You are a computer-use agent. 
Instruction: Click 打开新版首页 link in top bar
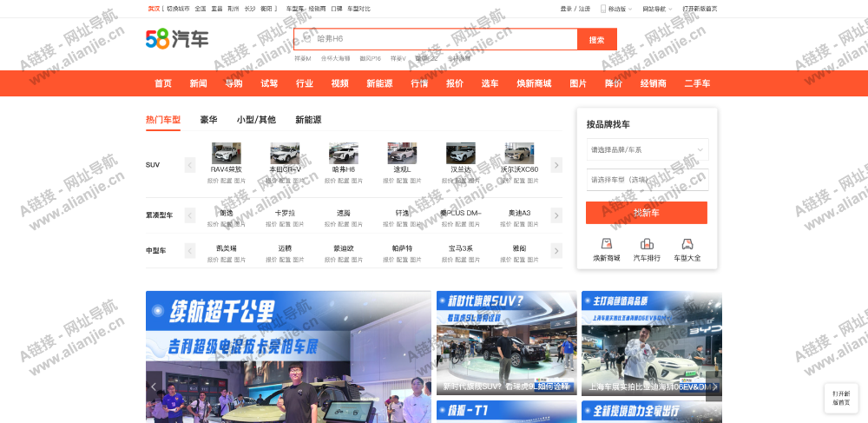[700, 9]
